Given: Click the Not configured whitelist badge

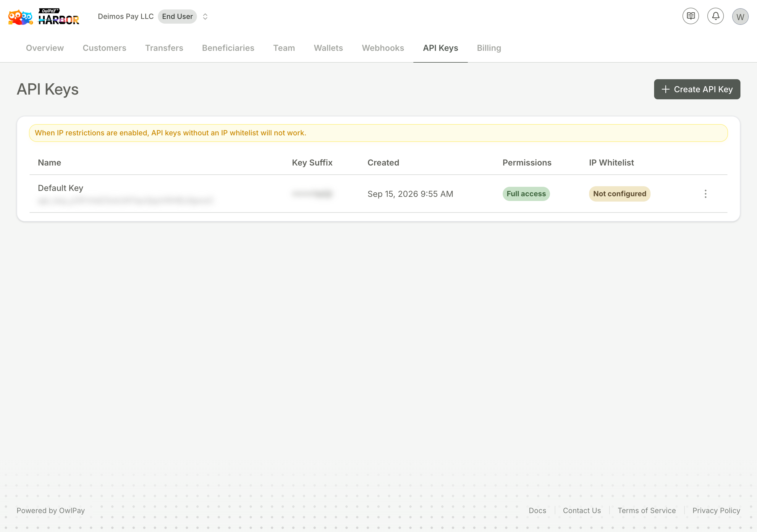Looking at the screenshot, I should pos(619,194).
